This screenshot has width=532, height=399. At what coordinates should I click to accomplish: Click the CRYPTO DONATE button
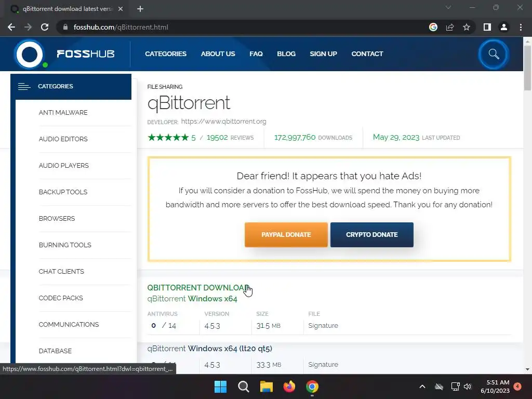point(372,235)
